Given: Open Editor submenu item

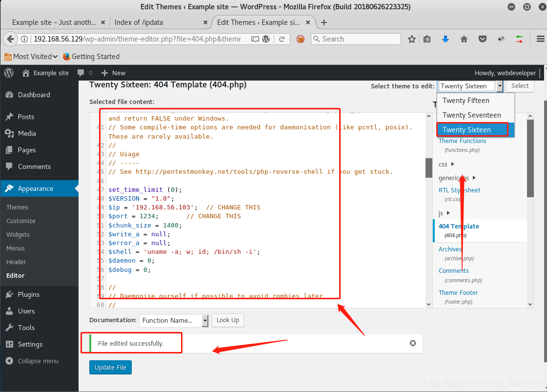Looking at the screenshot, I should coord(15,275).
